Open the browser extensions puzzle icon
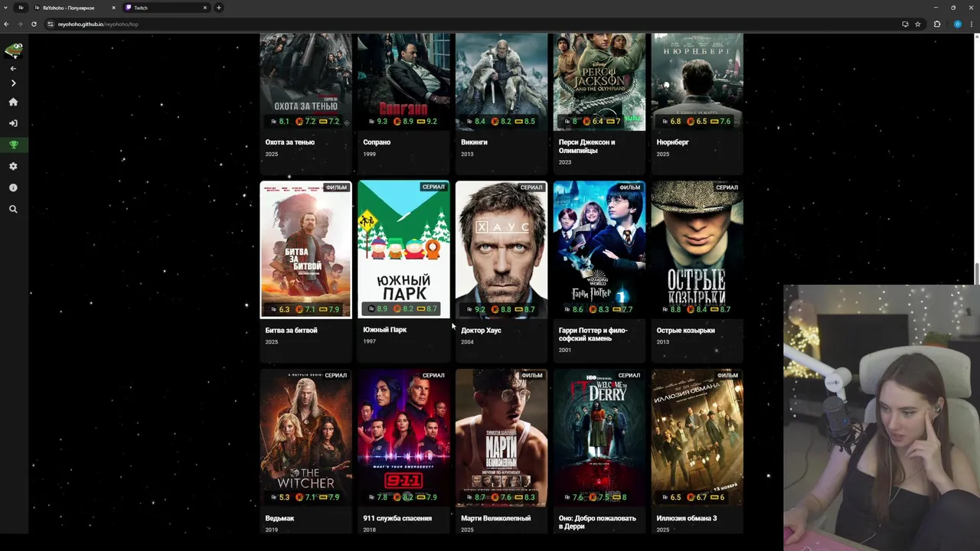 pyautogui.click(x=937, y=24)
